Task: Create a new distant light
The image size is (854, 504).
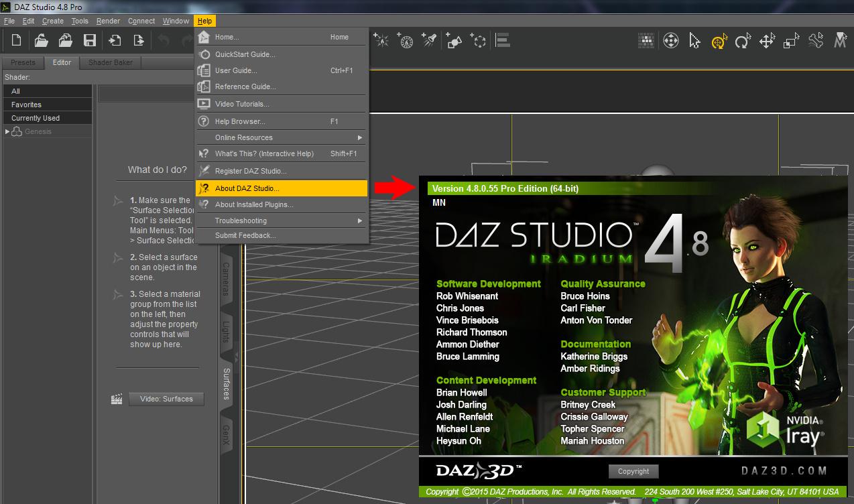Action: pos(406,40)
